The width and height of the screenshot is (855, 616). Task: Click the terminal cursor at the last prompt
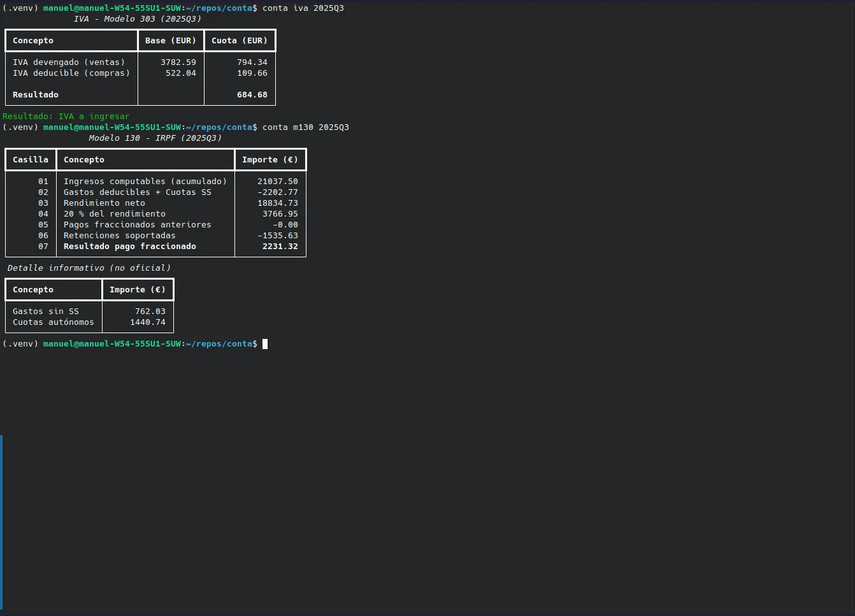265,344
